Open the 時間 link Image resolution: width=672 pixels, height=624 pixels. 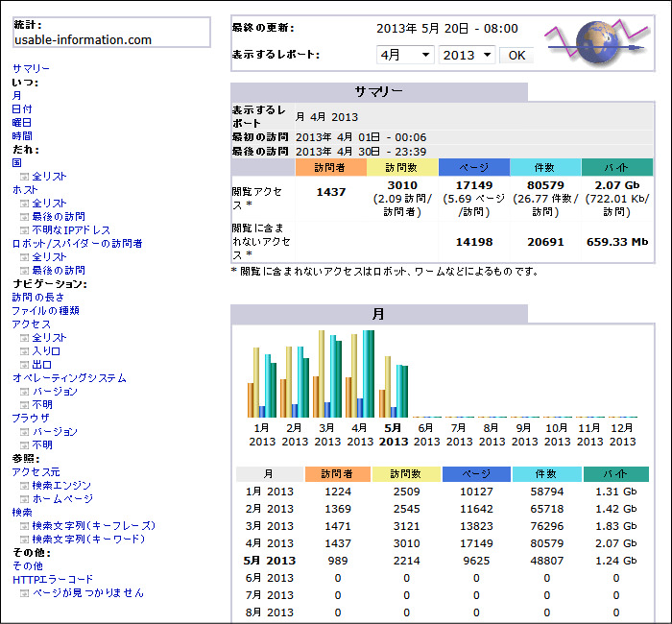point(22,136)
